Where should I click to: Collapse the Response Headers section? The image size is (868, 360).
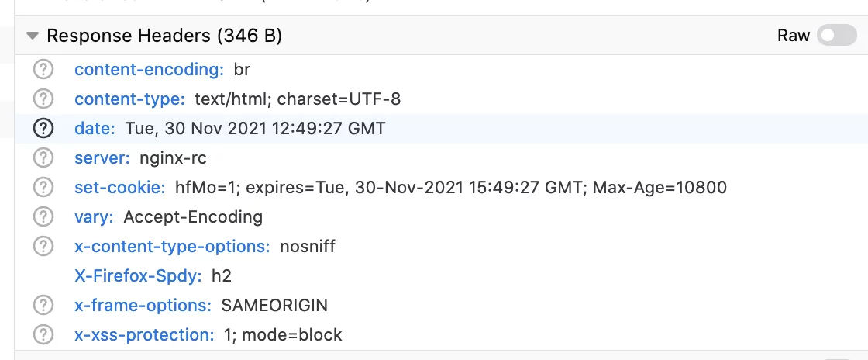[x=33, y=36]
